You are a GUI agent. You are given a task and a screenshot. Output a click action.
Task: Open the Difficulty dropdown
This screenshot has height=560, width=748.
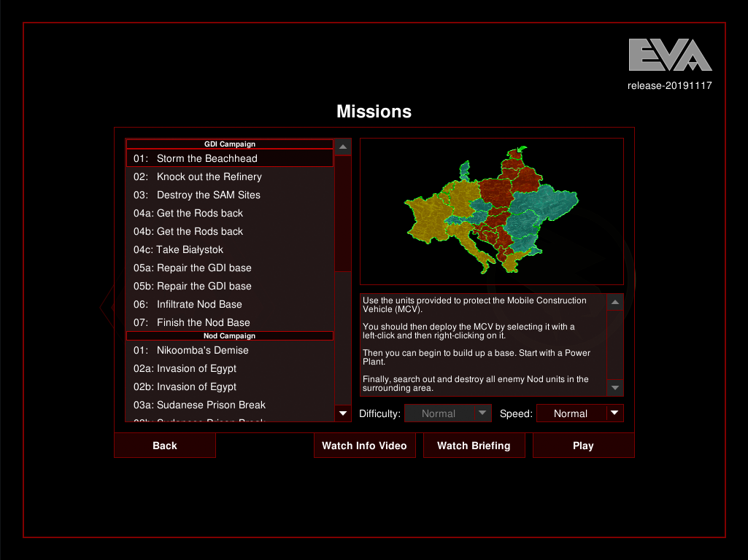coord(447,413)
